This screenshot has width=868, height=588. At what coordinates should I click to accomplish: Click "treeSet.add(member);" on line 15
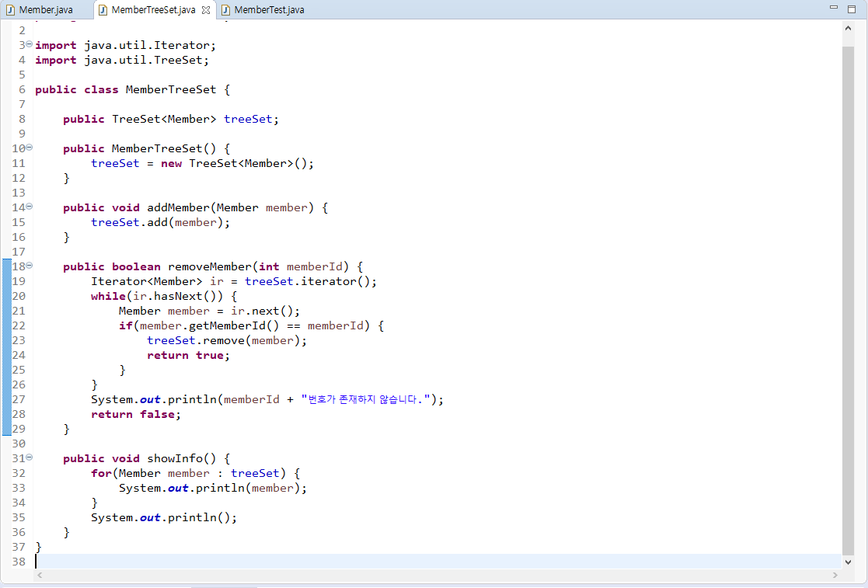click(x=161, y=222)
